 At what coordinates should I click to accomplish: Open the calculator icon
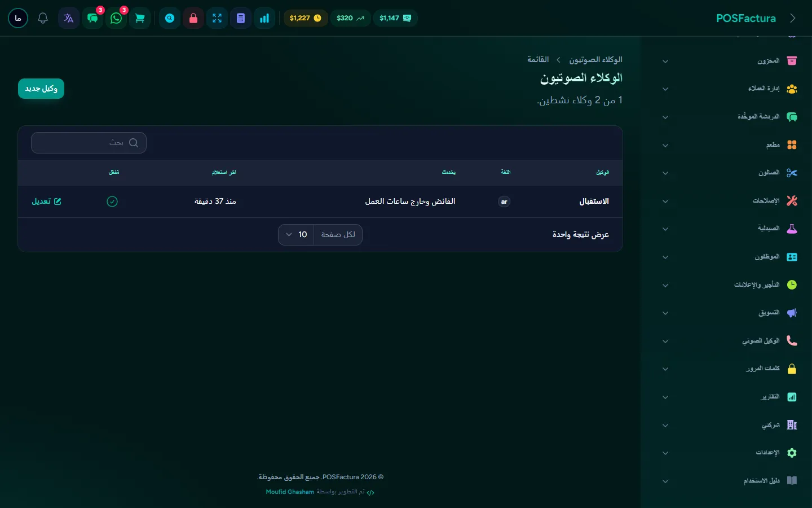point(241,18)
